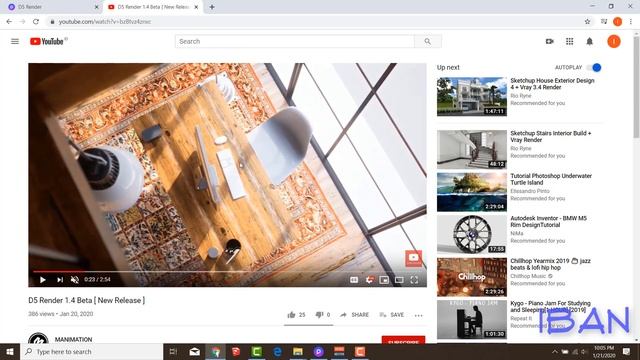Open File Explorer from the taskbar

[298, 351]
